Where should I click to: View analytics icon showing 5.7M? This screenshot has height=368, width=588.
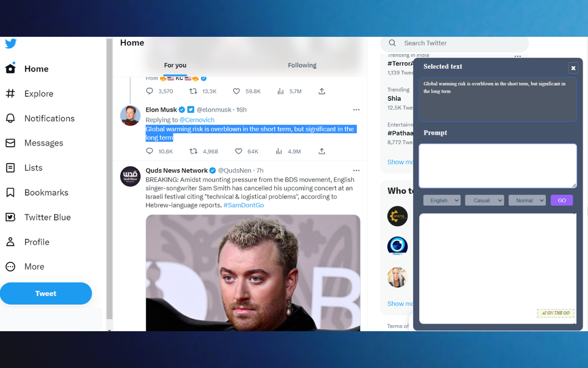coord(280,91)
